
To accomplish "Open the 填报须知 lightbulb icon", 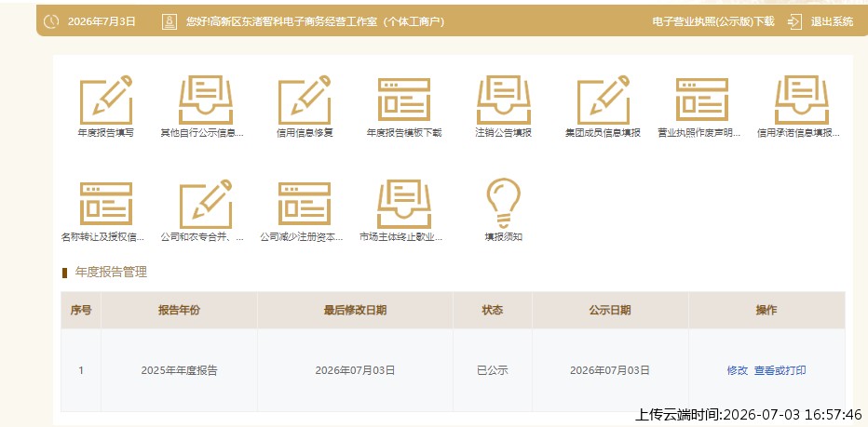I will (x=503, y=203).
